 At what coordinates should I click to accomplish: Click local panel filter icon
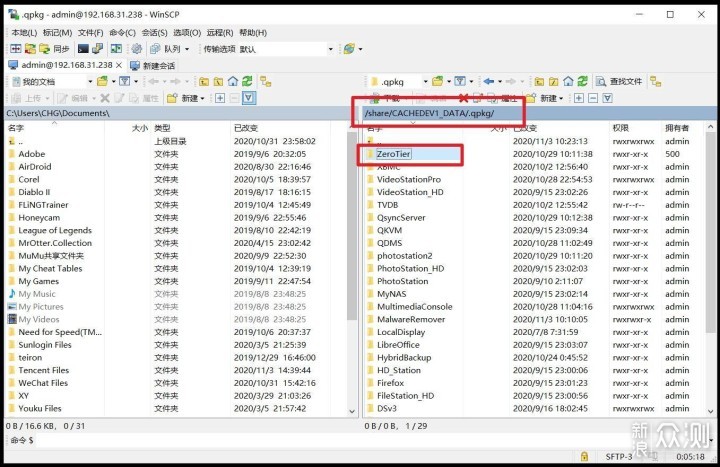click(x=124, y=82)
